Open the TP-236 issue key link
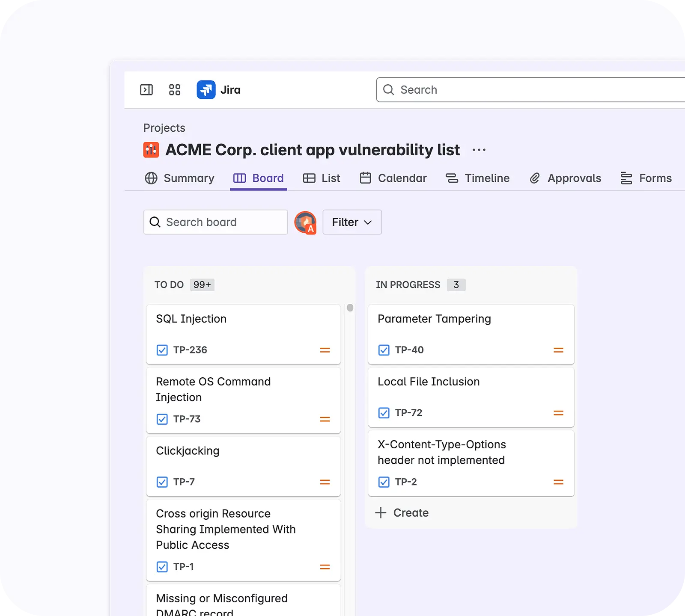This screenshot has width=685, height=616. pyautogui.click(x=190, y=350)
